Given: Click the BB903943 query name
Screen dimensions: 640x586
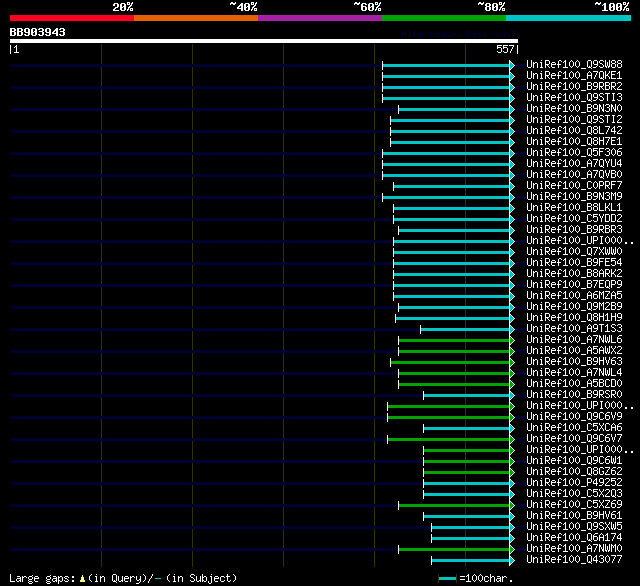Looking at the screenshot, I should pyautogui.click(x=38, y=32).
